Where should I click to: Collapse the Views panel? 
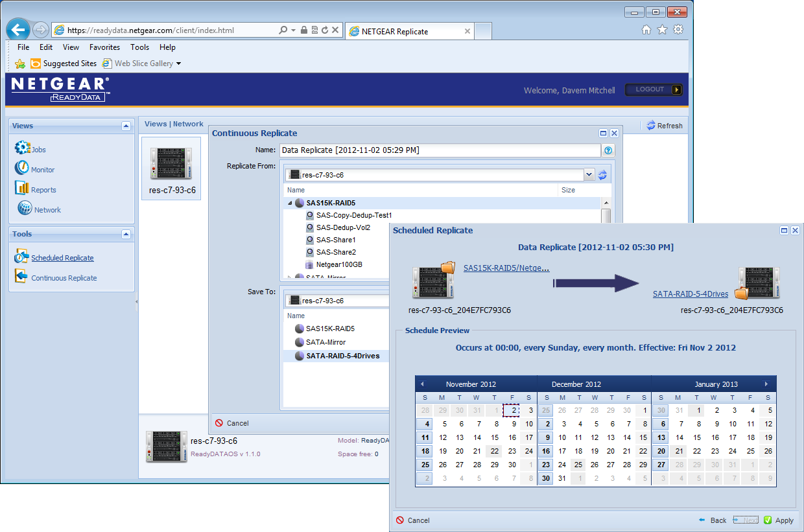coord(126,126)
